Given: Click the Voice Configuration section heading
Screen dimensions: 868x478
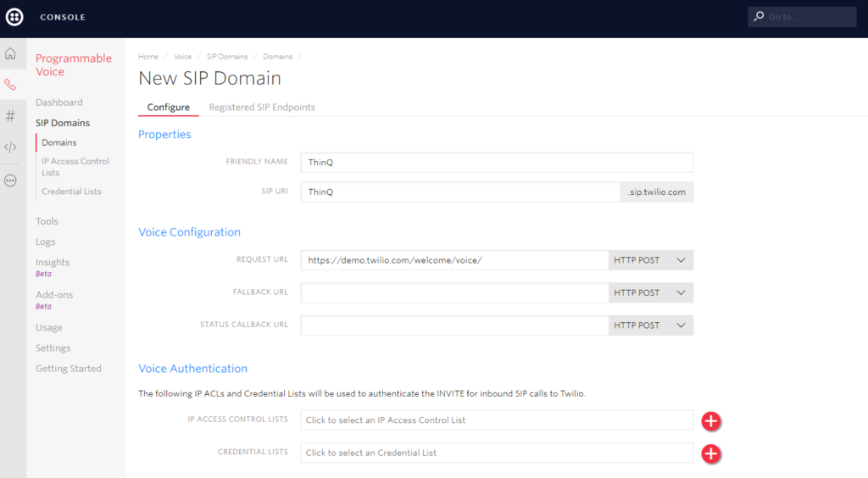Looking at the screenshot, I should pos(189,232).
